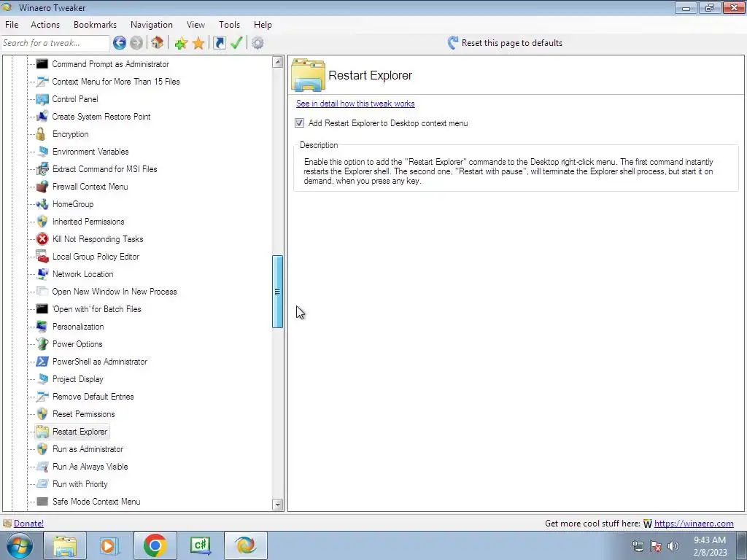Visit the https://winaero.com link

click(x=694, y=524)
